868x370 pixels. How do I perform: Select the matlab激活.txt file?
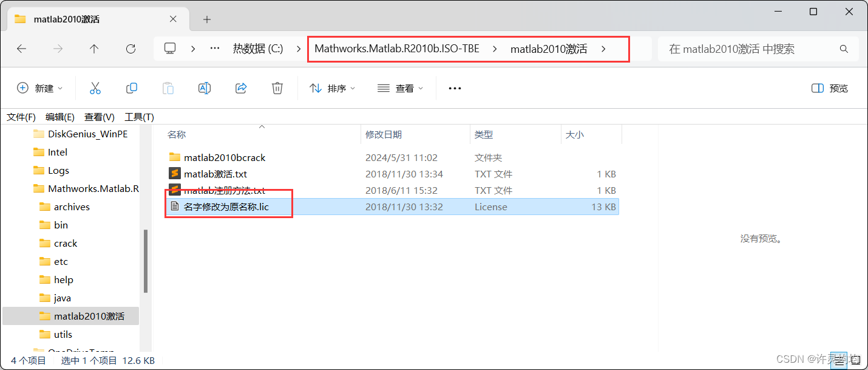(215, 174)
